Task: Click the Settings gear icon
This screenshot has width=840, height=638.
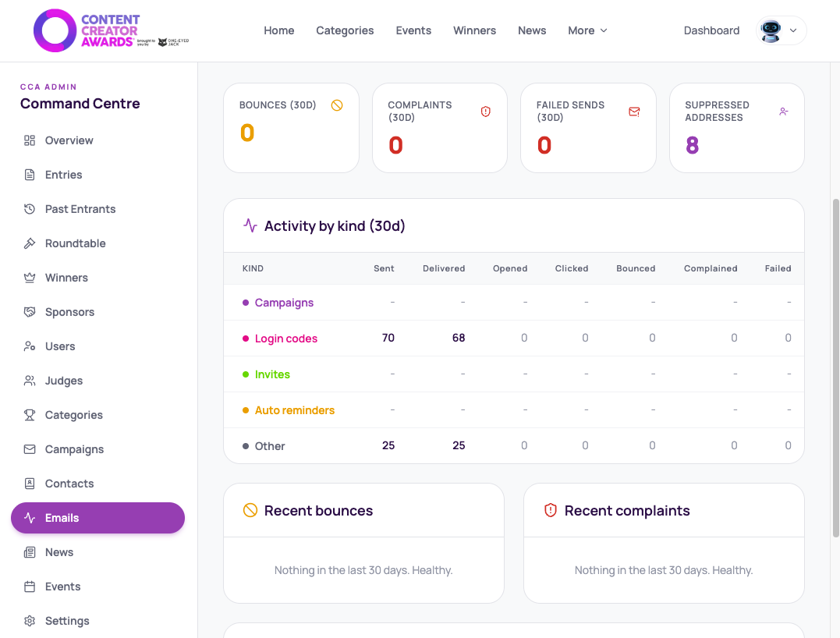Action: click(30, 621)
